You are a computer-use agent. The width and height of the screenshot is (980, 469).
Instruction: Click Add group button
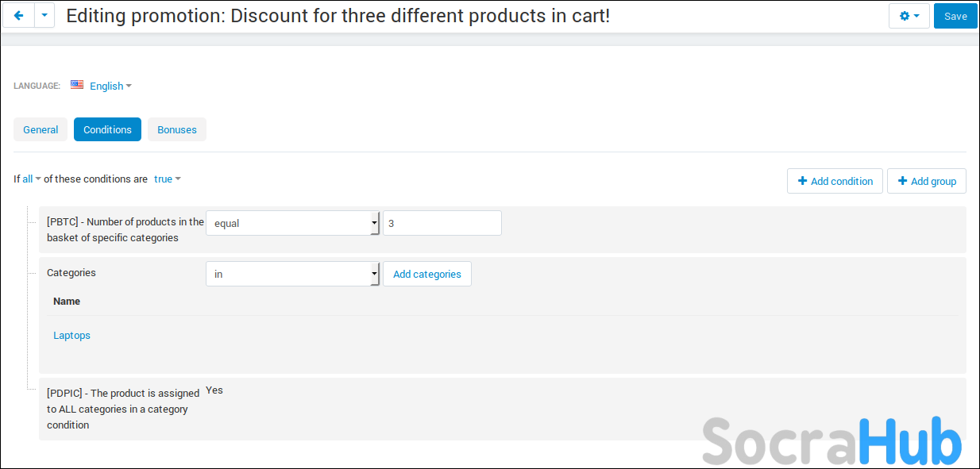tap(926, 181)
